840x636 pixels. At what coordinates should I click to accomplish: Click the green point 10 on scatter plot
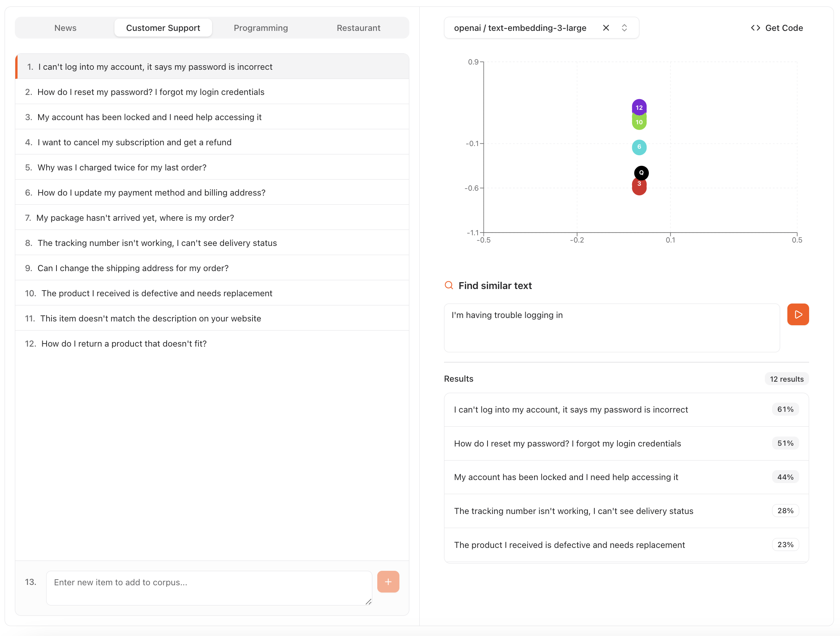tap(639, 123)
